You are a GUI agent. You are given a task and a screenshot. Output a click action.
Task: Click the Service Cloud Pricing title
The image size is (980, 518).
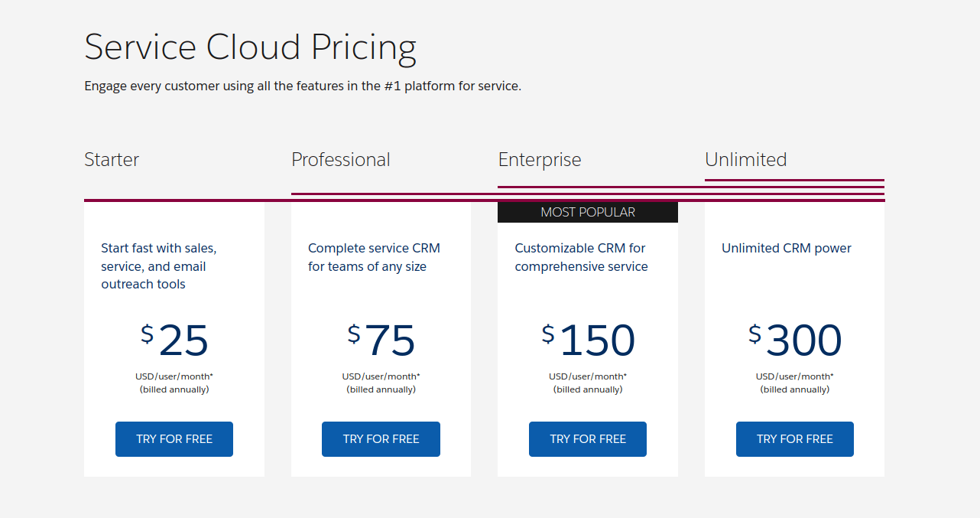[250, 47]
